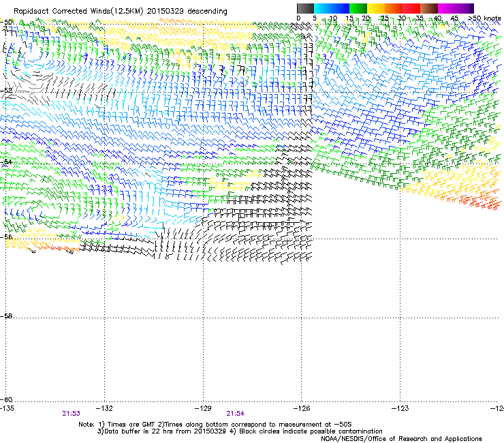Click the '20150329 descending' date text

point(187,12)
